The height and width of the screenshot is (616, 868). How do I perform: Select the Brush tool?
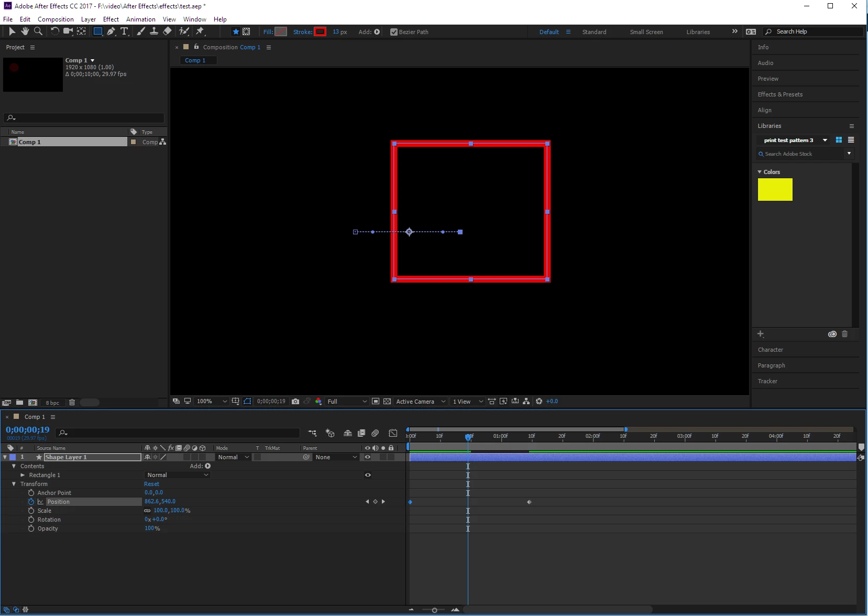(x=141, y=31)
